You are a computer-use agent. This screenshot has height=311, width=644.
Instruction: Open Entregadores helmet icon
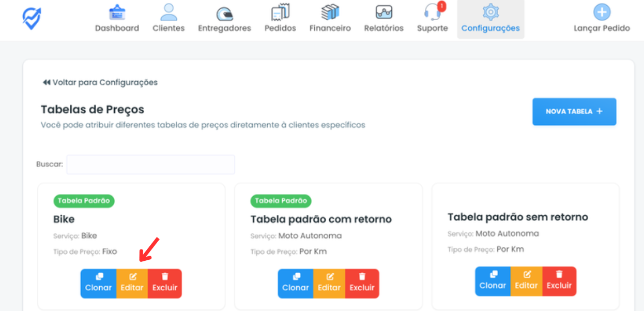tap(224, 13)
